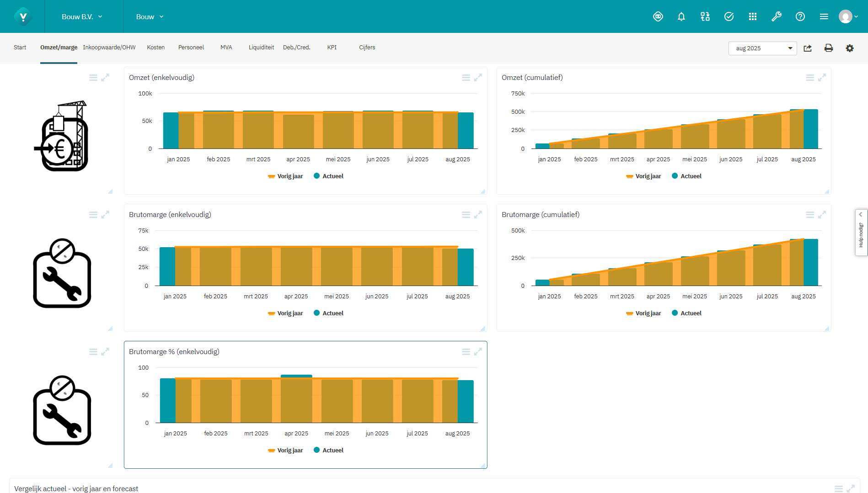
Task: Open the Hulp nodig? side panel
Action: coord(861,233)
